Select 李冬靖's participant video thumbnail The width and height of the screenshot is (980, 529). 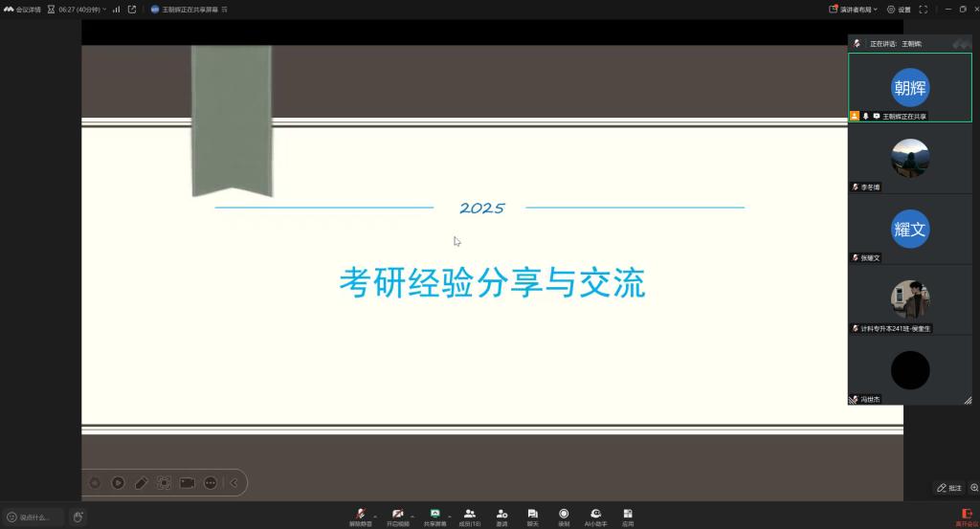909,160
